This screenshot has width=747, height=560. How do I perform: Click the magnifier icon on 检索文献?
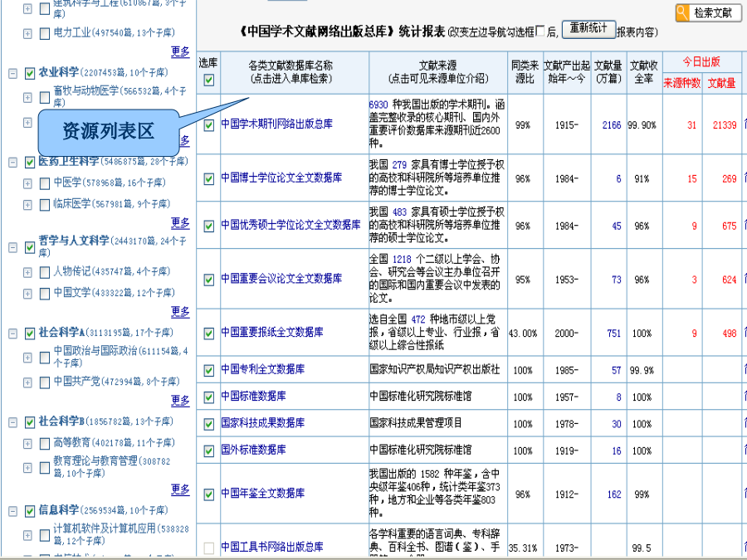pos(683,12)
